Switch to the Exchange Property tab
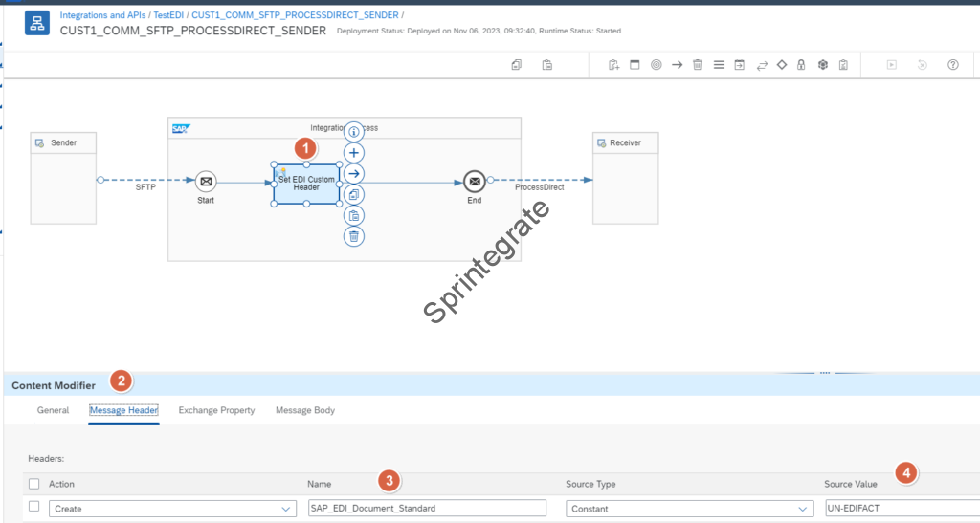Viewport: 980px width, 523px height. (x=216, y=410)
